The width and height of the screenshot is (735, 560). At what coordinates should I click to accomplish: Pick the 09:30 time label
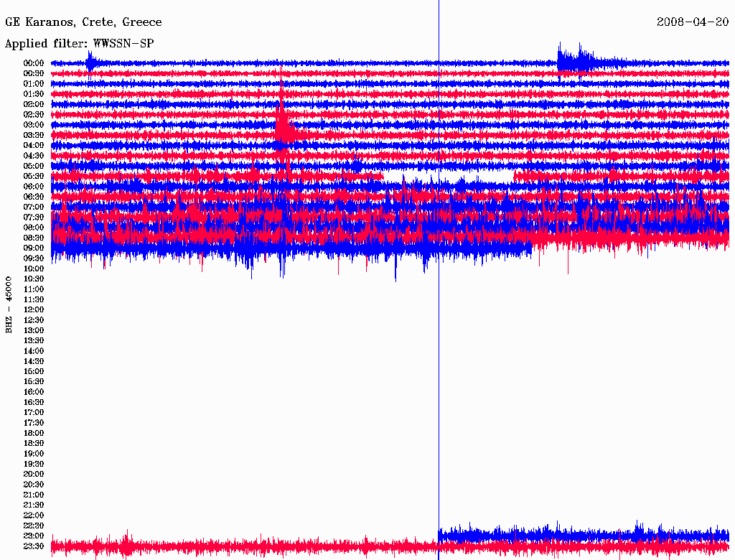click(34, 258)
